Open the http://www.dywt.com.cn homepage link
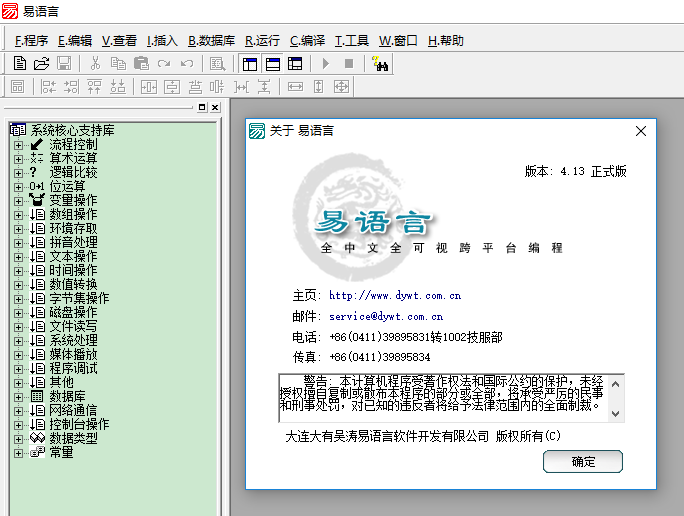The width and height of the screenshot is (684, 516). pyautogui.click(x=395, y=295)
